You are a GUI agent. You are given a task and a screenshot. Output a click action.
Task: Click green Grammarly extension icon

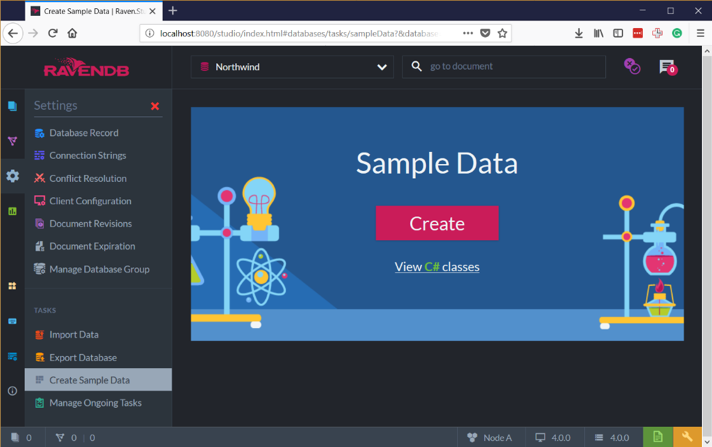click(677, 33)
